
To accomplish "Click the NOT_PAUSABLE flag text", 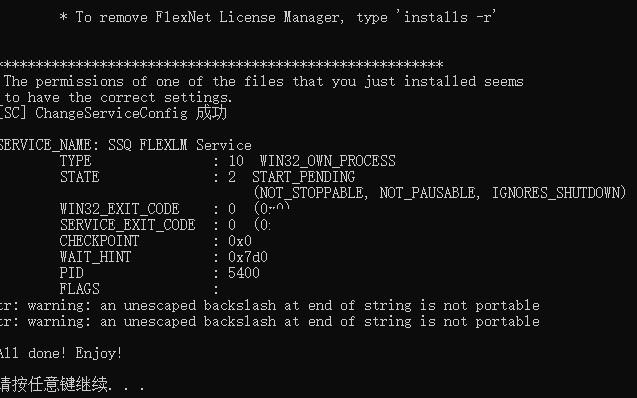I will [427, 193].
